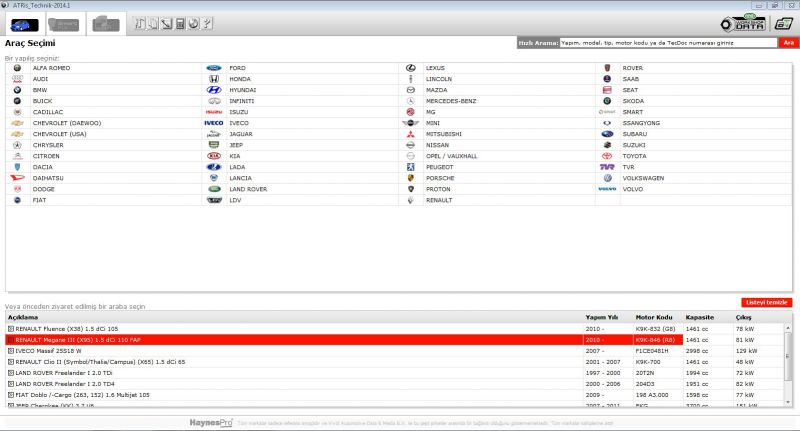Open IVECO Massif 25S18 W entry
Viewport: 800px width, 431px height.
(x=396, y=351)
